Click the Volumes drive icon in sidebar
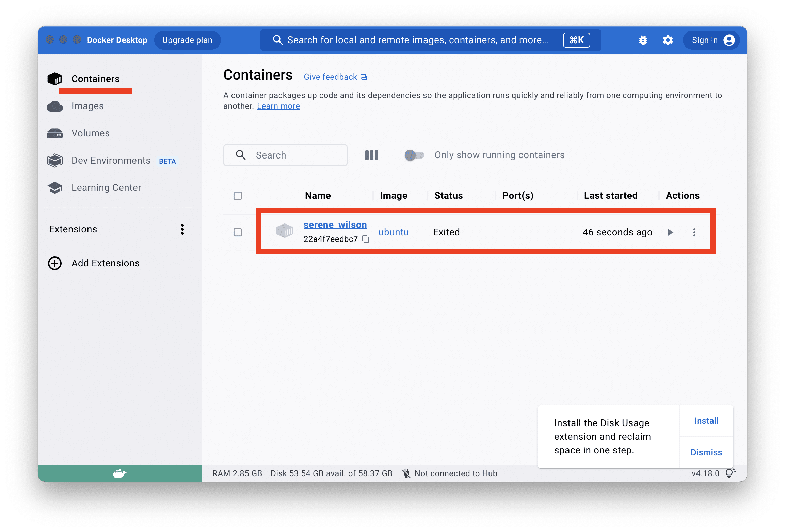Viewport: 785px width, 532px height. tap(55, 133)
